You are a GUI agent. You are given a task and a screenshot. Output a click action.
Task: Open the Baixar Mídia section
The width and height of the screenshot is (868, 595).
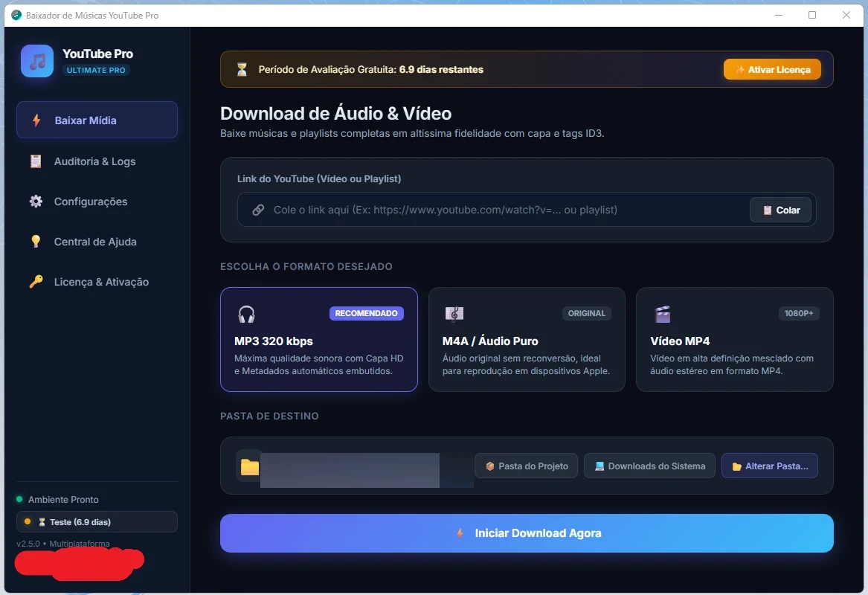click(x=97, y=120)
